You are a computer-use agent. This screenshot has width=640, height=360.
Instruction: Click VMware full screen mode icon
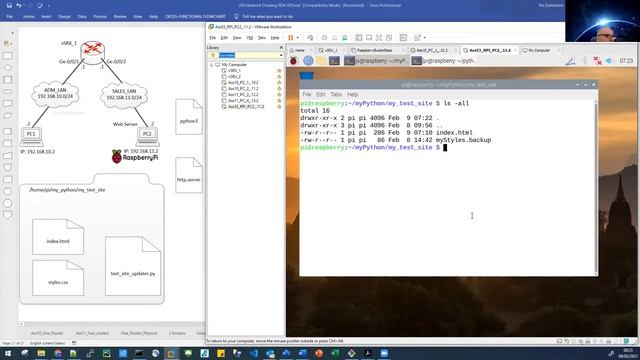(379, 38)
